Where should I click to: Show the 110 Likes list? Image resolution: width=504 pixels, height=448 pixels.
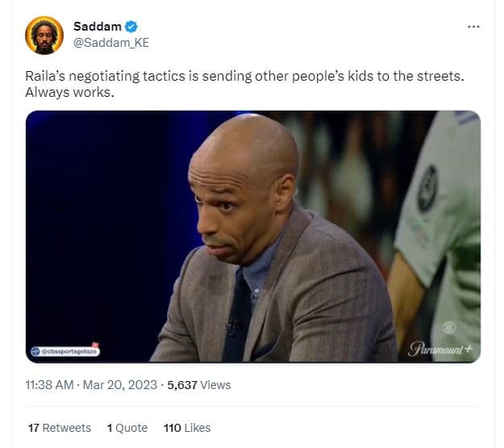point(186,428)
